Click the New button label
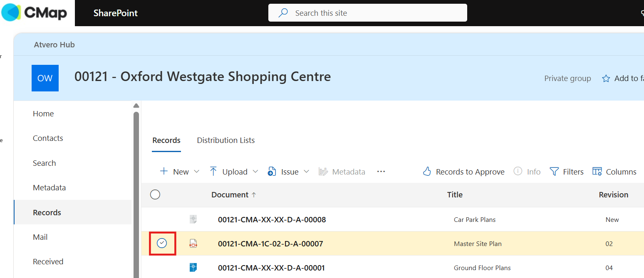Screen dimensions: 644x278 181,172
